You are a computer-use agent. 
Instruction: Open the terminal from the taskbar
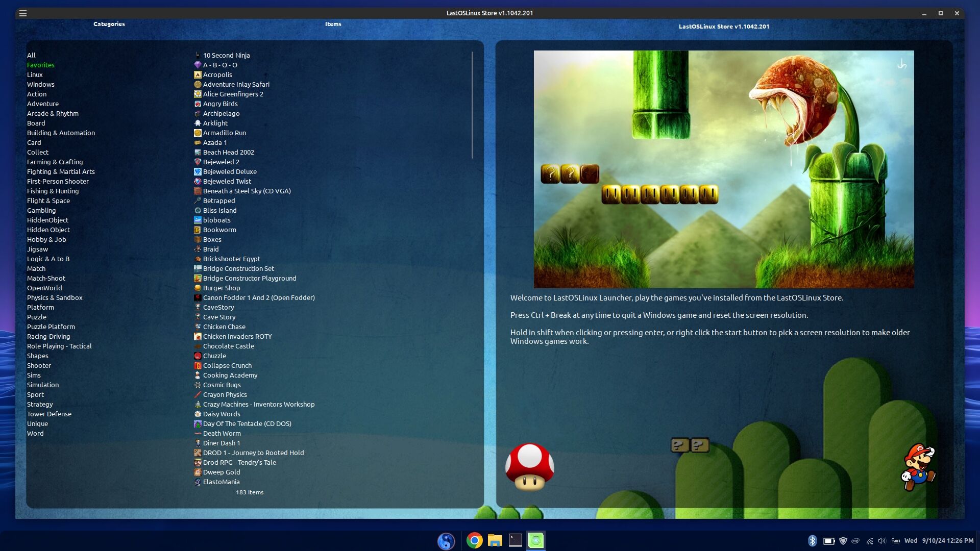(x=516, y=540)
